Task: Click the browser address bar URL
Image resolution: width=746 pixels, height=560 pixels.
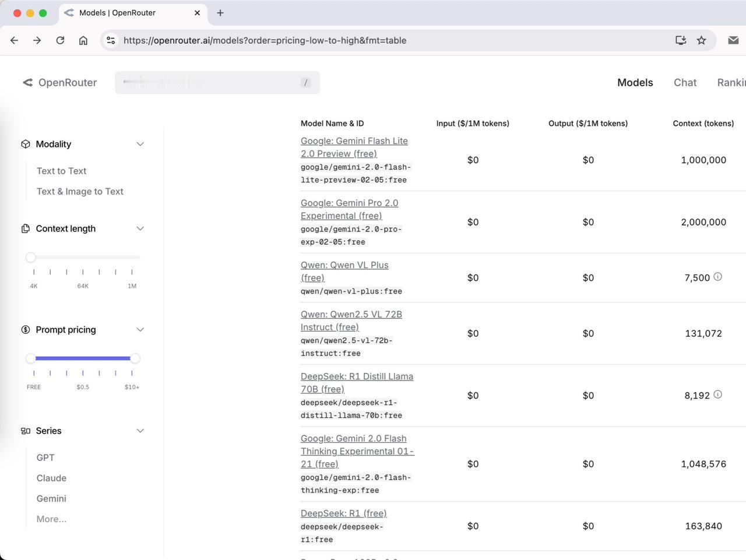Action: [265, 40]
